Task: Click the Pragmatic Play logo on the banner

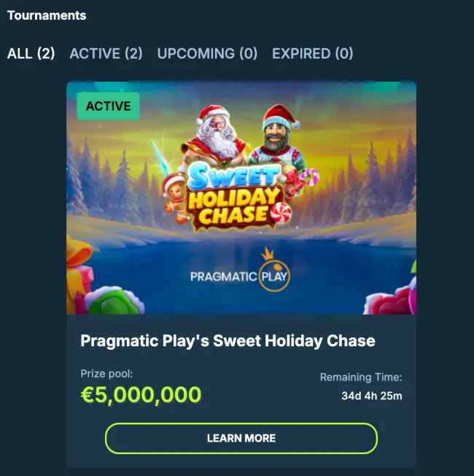Action: click(x=240, y=276)
